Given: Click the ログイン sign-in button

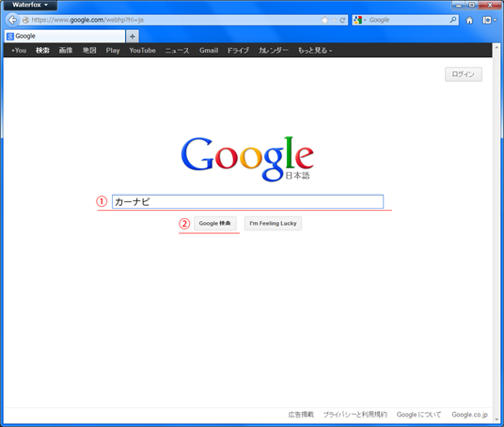Looking at the screenshot, I should click(x=464, y=74).
